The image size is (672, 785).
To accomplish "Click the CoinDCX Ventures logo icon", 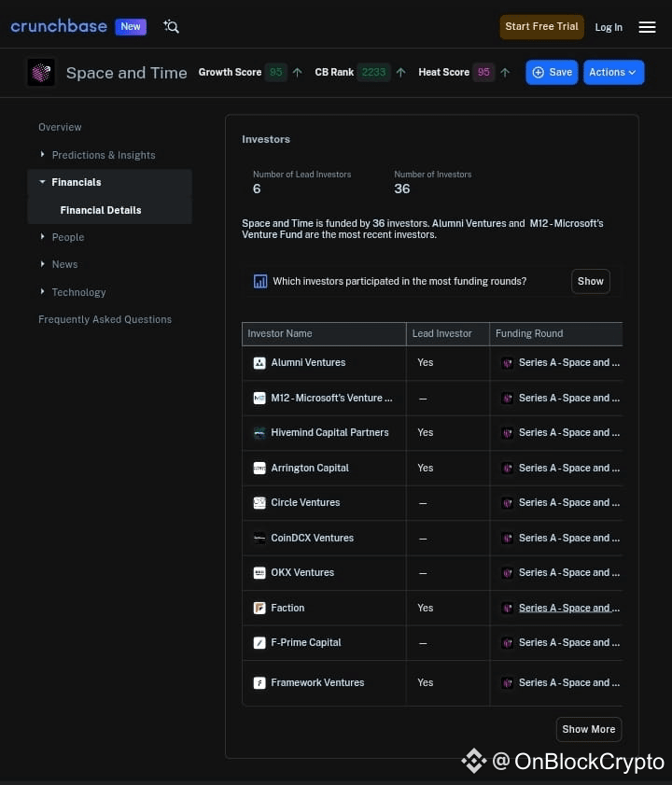I will click(259, 539).
